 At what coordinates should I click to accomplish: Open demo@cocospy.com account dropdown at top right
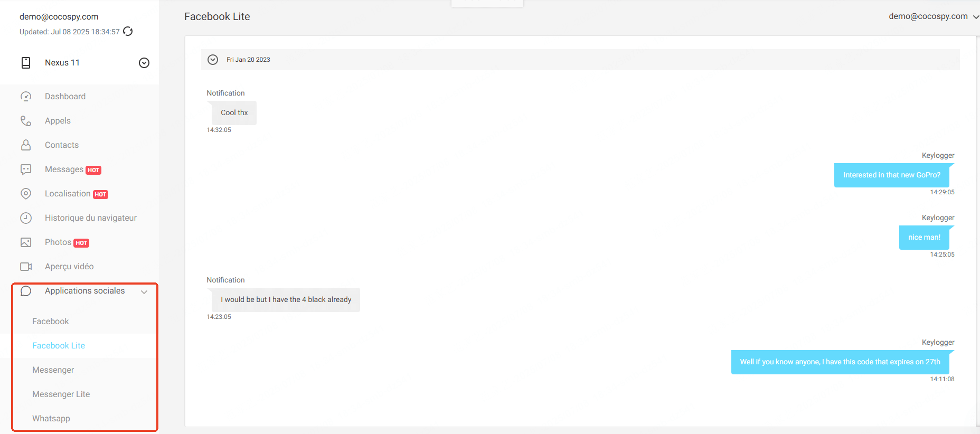pyautogui.click(x=928, y=16)
